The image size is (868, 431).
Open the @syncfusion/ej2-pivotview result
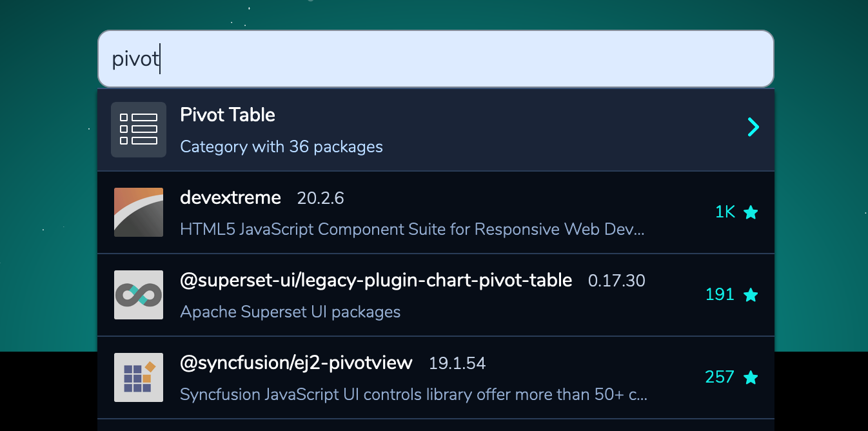click(x=296, y=363)
